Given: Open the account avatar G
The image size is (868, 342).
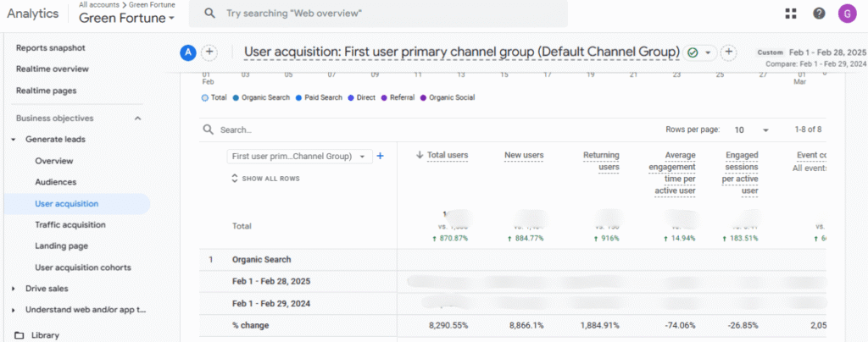Looking at the screenshot, I should point(846,14).
